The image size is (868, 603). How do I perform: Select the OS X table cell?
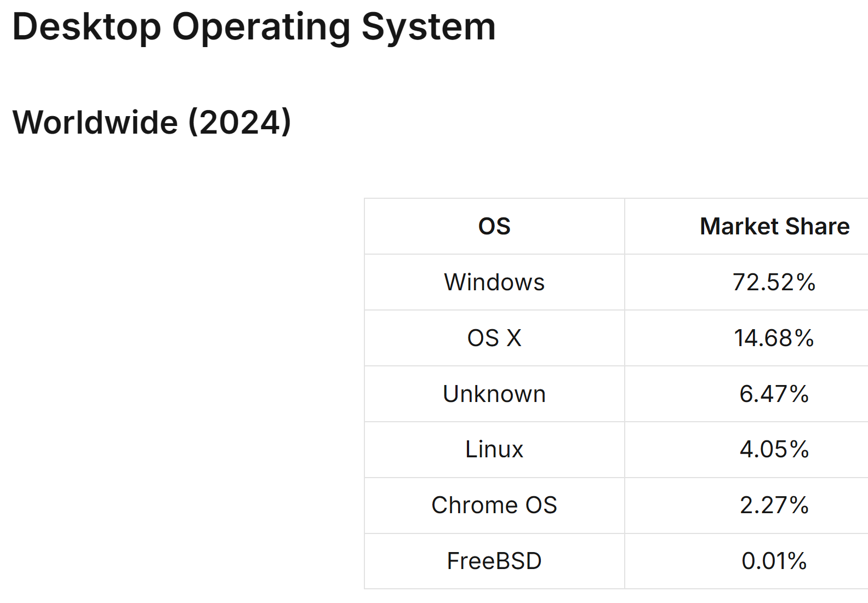(x=494, y=338)
